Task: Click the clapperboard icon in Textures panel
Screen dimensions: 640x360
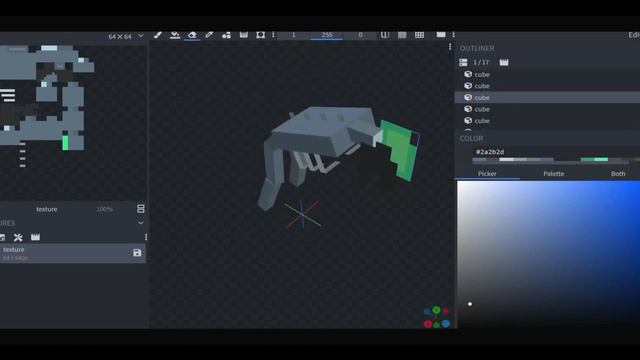Action: pos(36,237)
